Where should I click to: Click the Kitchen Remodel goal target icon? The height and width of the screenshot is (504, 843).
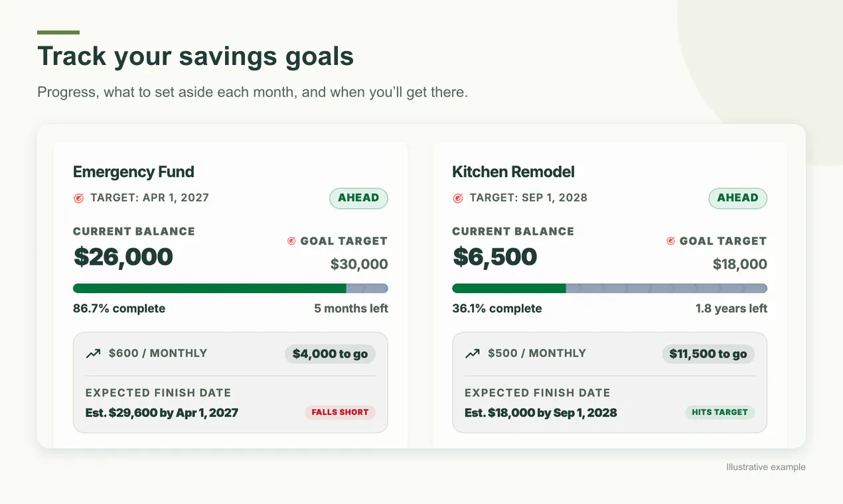(x=670, y=241)
